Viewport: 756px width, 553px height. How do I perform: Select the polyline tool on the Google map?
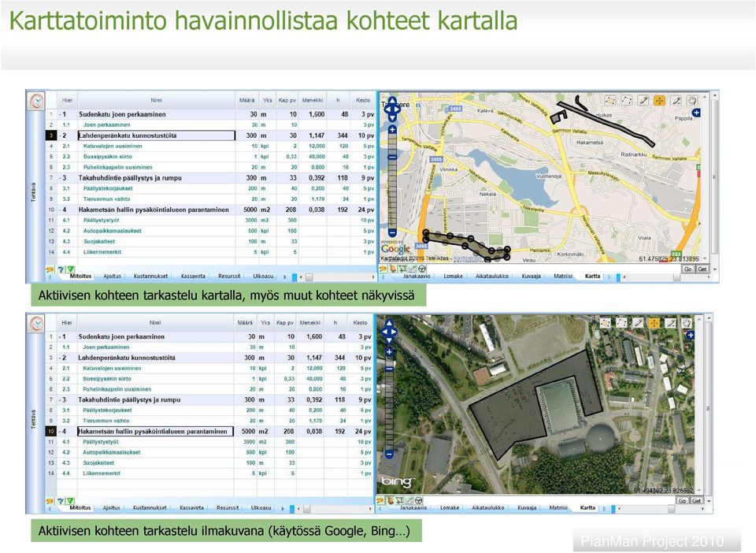626,100
